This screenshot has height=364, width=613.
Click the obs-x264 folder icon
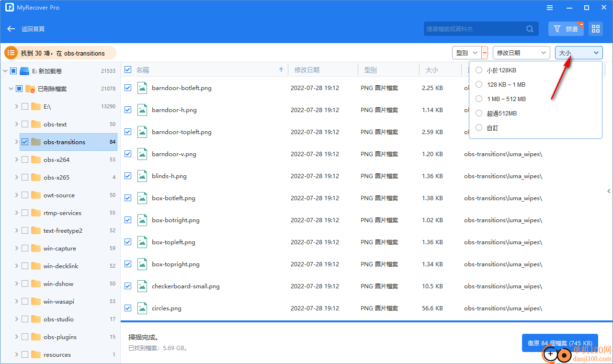(x=36, y=159)
